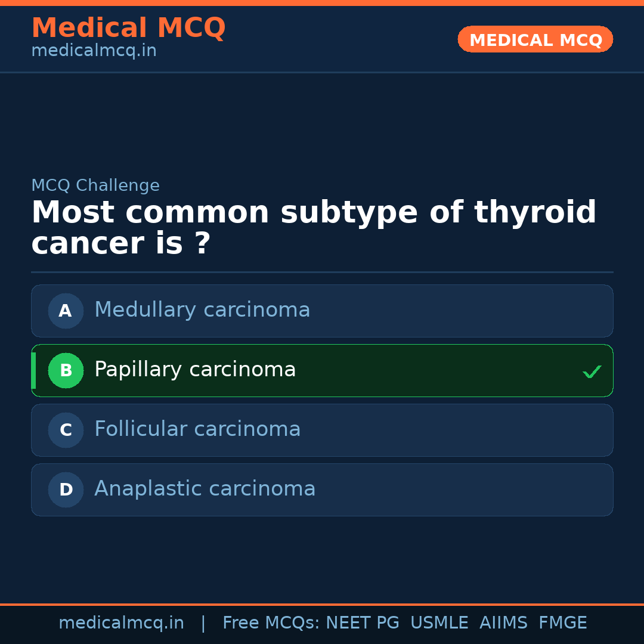Viewport: 644px width, 644px height.
Task: Click the orange Medical MCQ header title
Action: click(128, 28)
